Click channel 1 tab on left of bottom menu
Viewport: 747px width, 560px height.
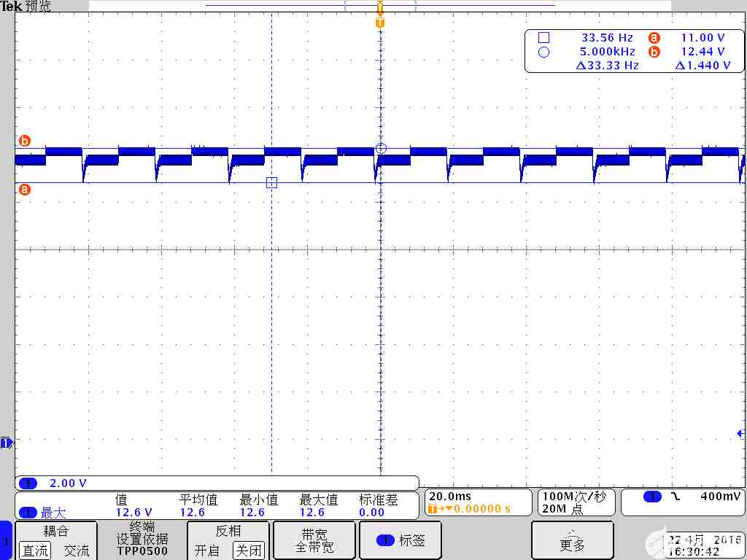(6, 540)
